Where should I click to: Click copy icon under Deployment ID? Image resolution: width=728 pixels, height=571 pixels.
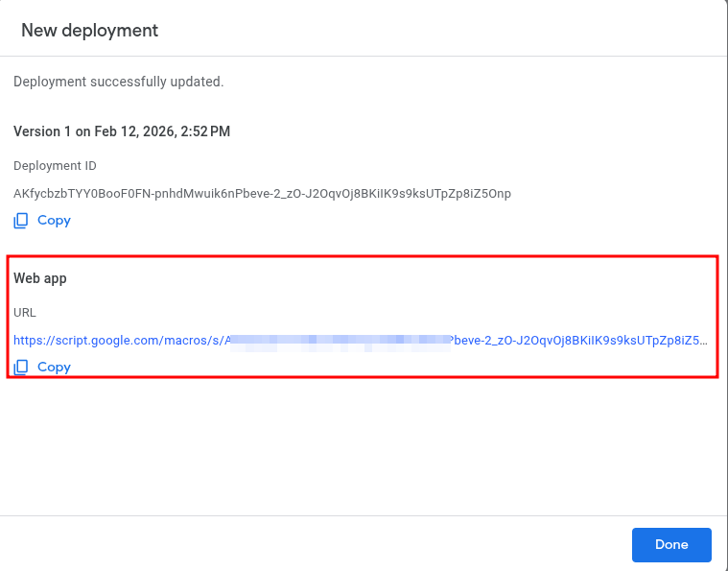pyautogui.click(x=21, y=221)
